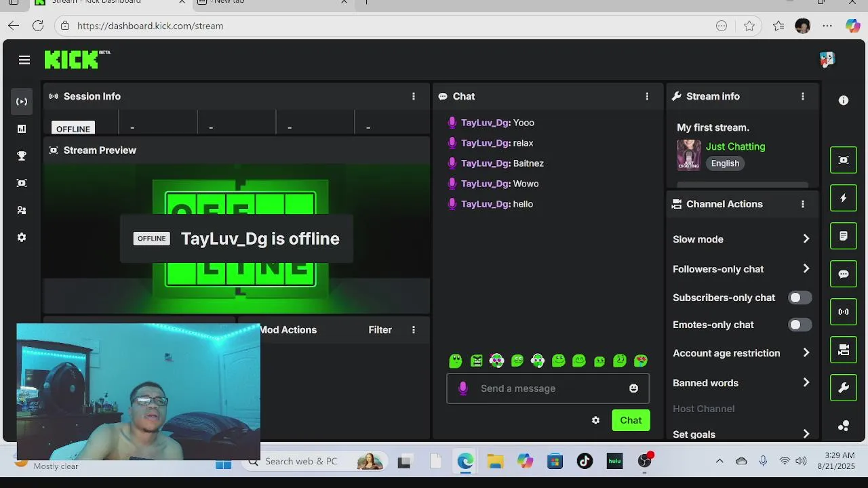This screenshot has width=868, height=488.
Task: Click the layout panels icon on right rail
Action: (x=844, y=350)
